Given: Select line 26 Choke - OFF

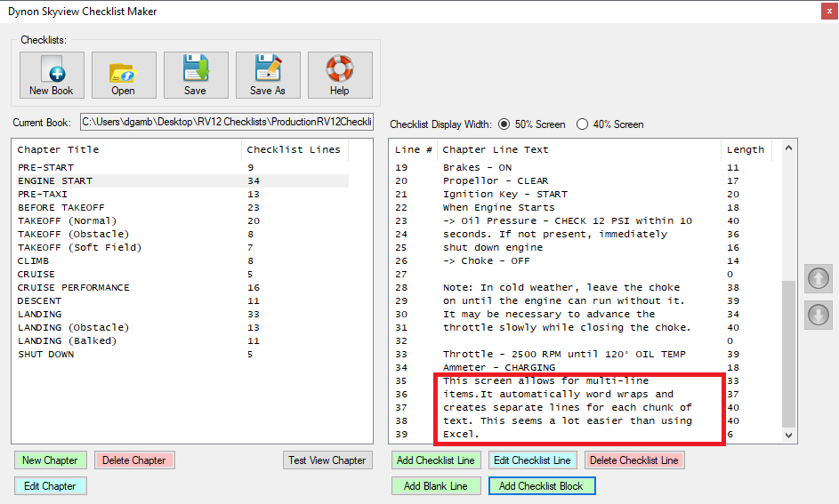Looking at the screenshot, I should pyautogui.click(x=583, y=260).
